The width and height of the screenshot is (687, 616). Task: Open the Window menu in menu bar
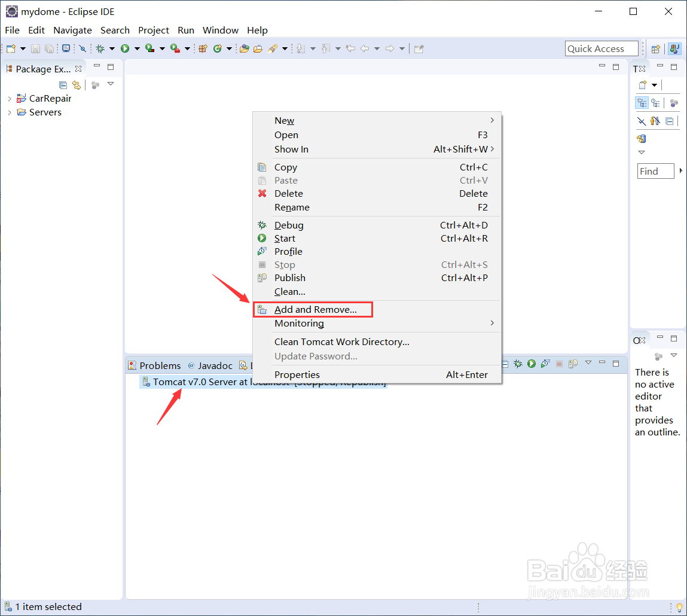(221, 31)
